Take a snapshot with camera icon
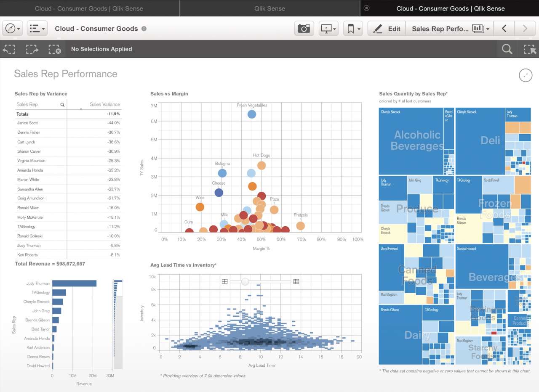539x392 pixels. pyautogui.click(x=304, y=29)
